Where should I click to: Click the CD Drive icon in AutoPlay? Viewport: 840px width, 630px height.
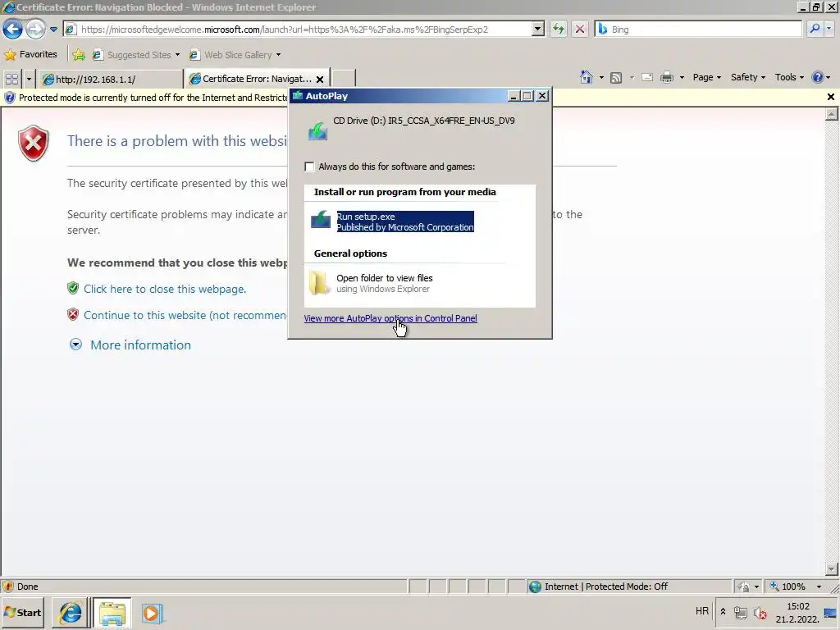tap(317, 130)
